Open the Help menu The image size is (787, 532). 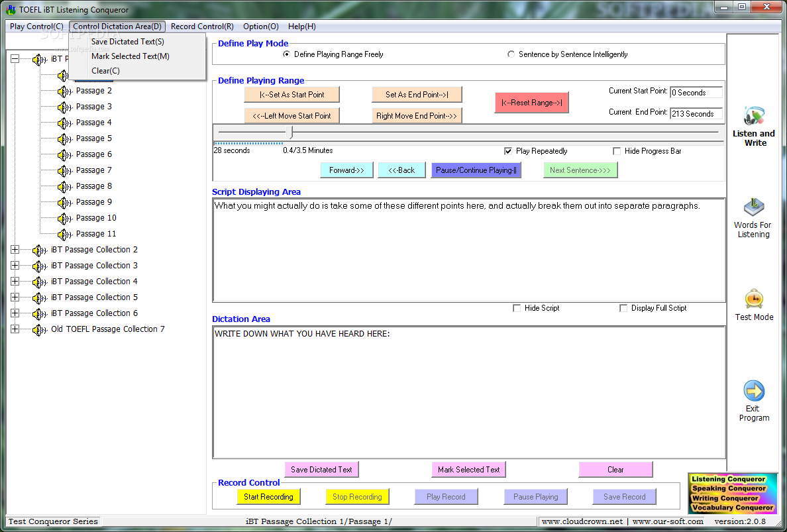point(302,27)
